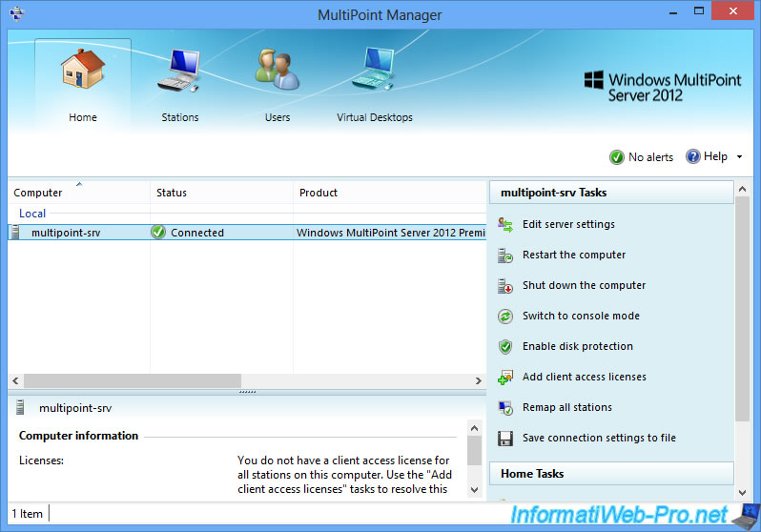Click the client access license warning text
The height and width of the screenshot is (532, 761).
pyautogui.click(x=344, y=475)
